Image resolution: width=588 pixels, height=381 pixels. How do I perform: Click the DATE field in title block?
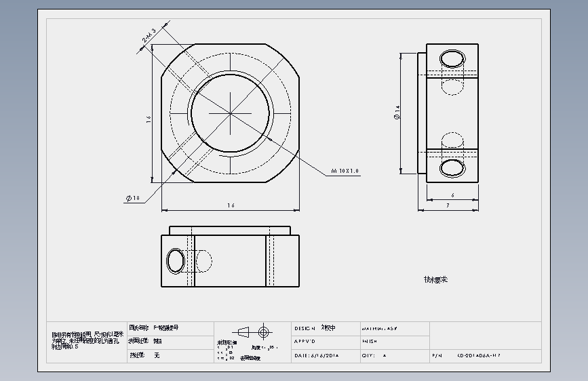pos(326,356)
